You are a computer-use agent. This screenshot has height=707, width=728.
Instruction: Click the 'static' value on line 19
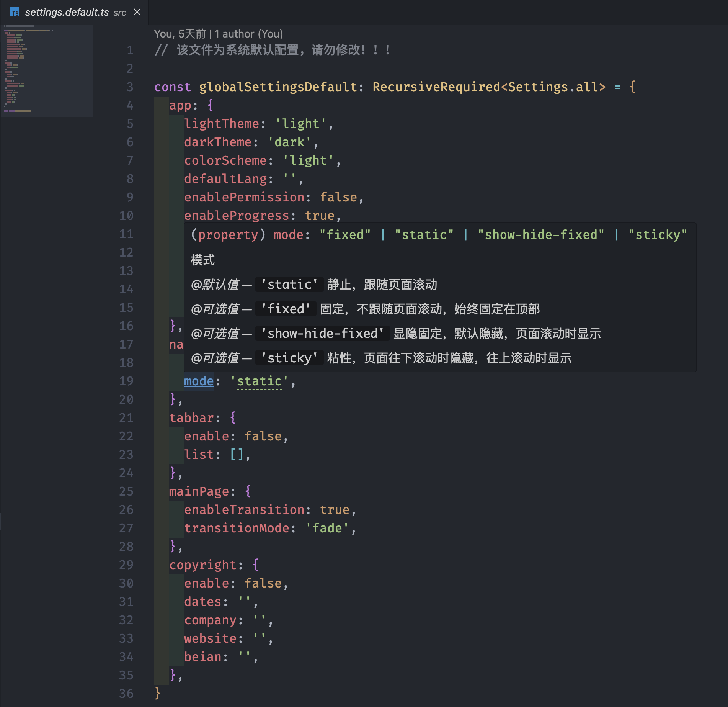(259, 381)
